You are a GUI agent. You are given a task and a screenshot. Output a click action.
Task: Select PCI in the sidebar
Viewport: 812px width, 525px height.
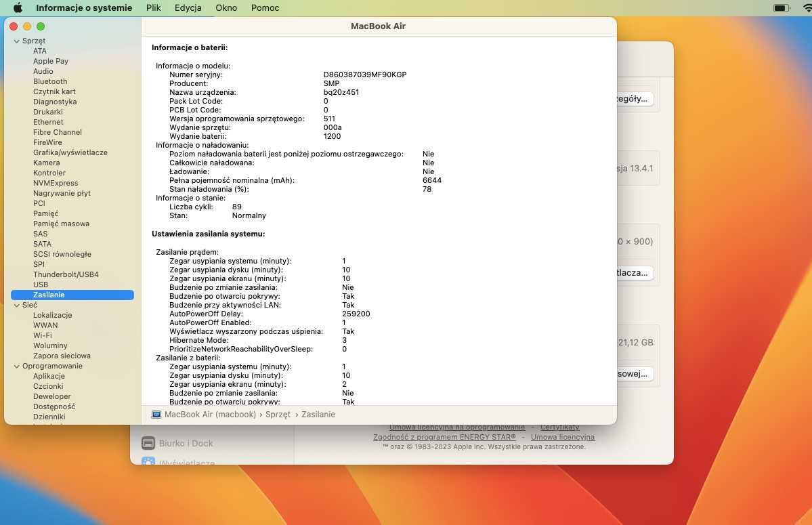(39, 203)
